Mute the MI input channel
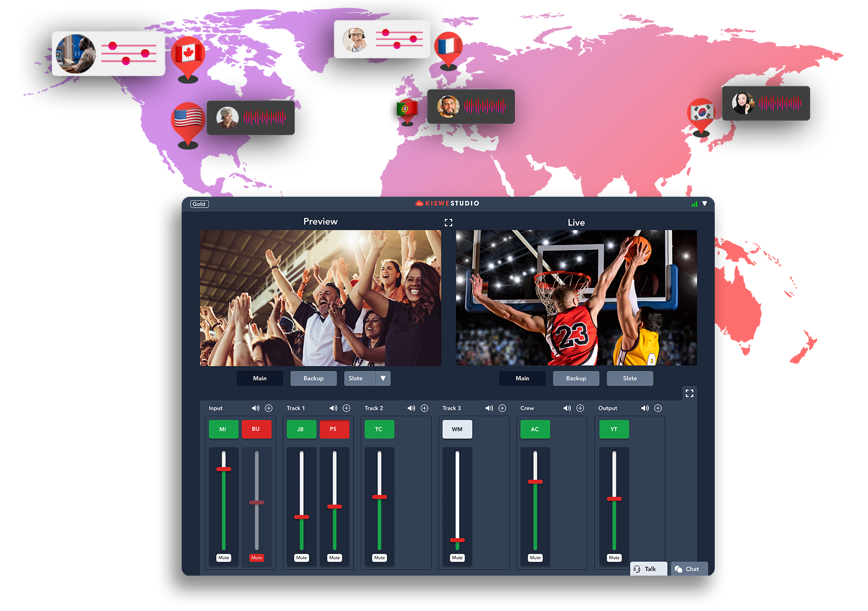Viewport: 868px width, 611px height. point(223,558)
